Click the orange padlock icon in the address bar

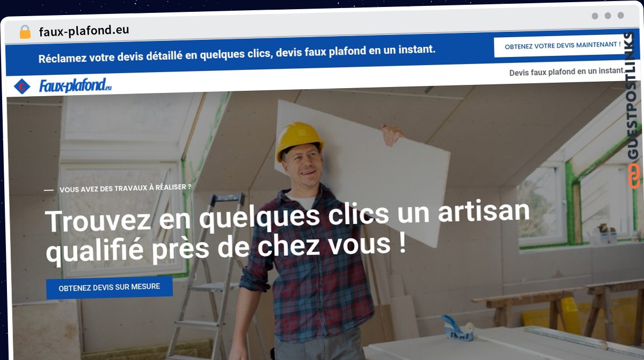[x=25, y=32]
